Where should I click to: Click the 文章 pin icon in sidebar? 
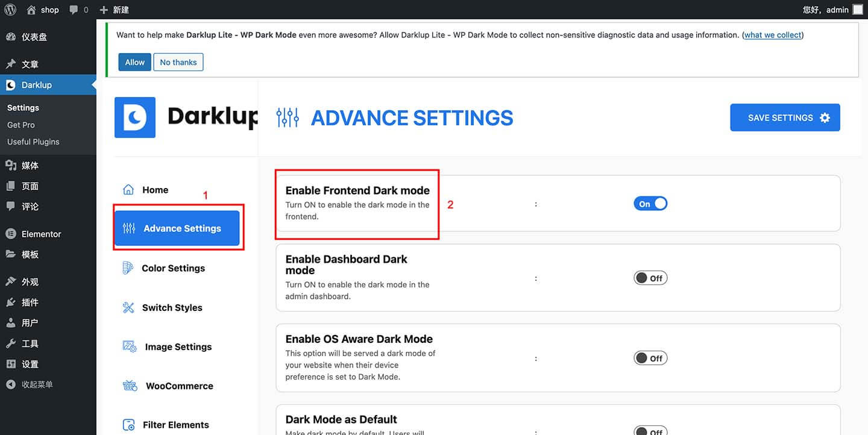(x=11, y=64)
